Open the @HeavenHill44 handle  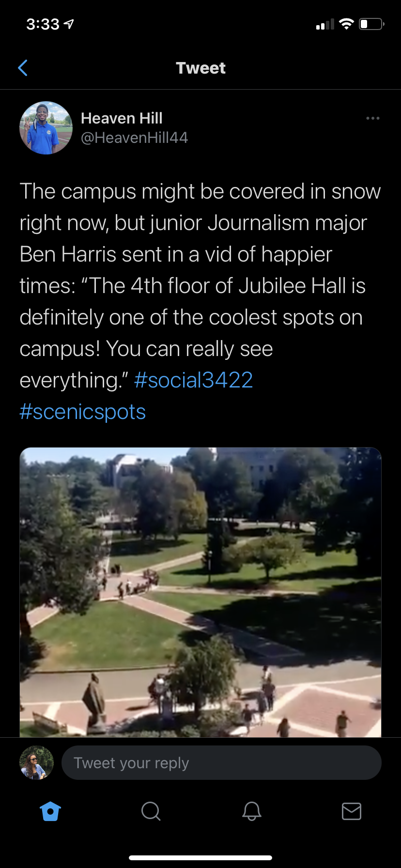(x=134, y=138)
